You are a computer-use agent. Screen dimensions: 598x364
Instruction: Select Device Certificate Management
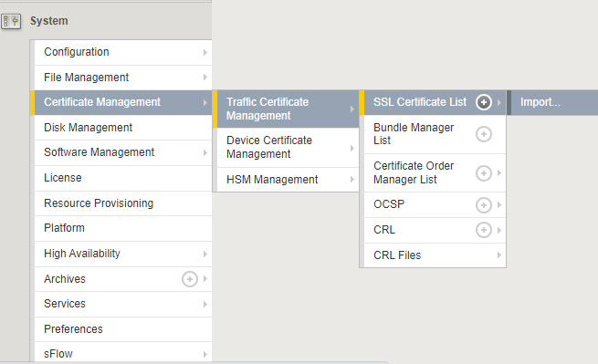coord(288,148)
